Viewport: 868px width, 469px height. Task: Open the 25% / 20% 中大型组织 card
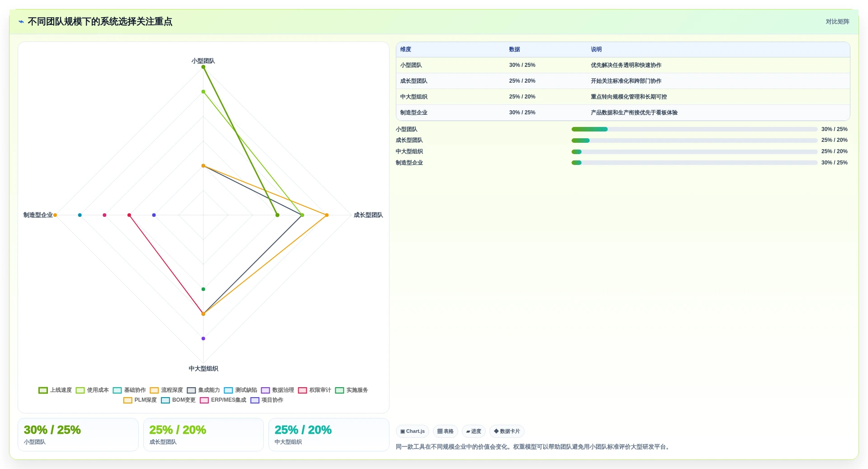[329, 435]
